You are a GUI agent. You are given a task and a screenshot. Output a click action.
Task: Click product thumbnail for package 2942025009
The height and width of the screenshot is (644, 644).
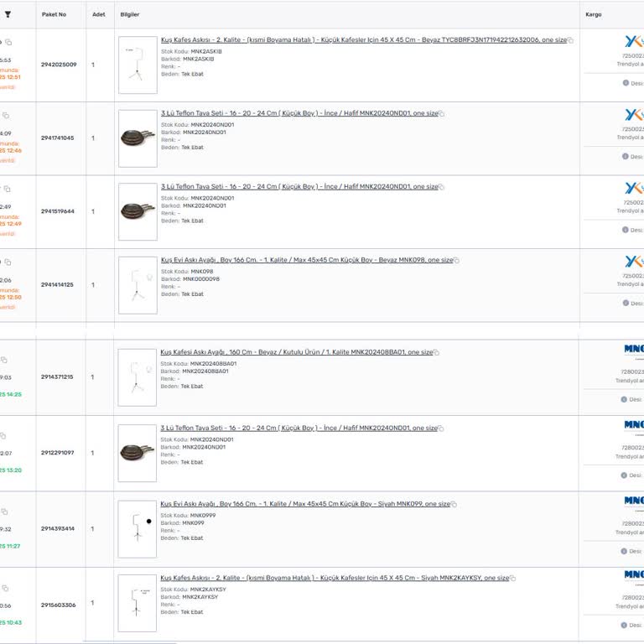coord(138,65)
